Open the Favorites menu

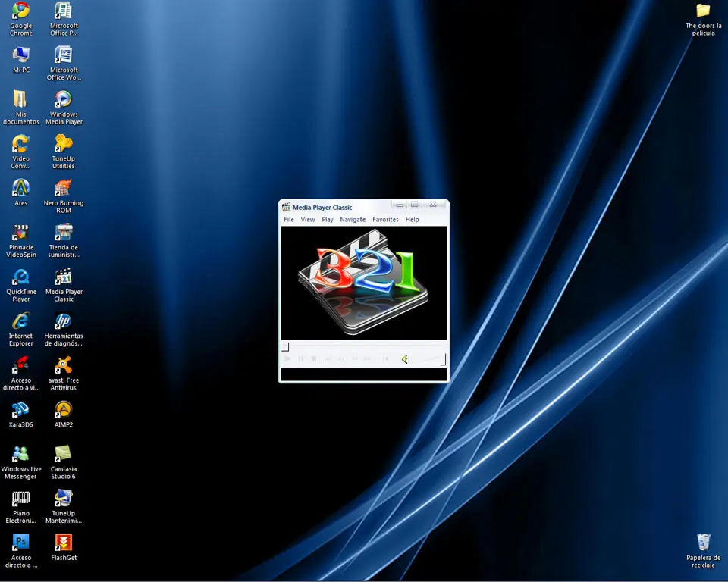pyautogui.click(x=385, y=220)
